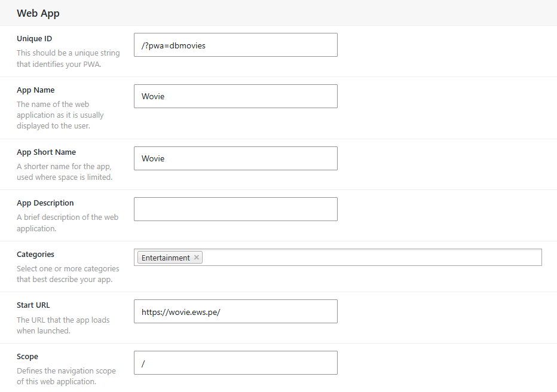Click 'Defines the navigation scope' help text
The height and width of the screenshot is (392, 557).
[66, 370]
